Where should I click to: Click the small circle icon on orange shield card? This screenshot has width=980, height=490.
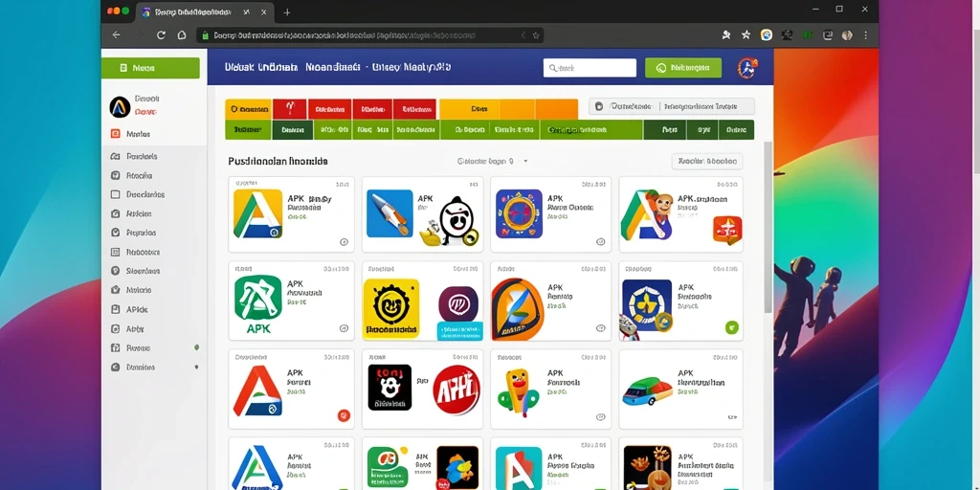coord(601,328)
